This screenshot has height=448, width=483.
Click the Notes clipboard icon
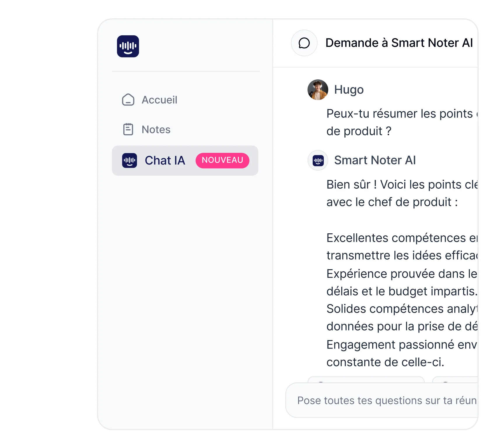point(128,129)
